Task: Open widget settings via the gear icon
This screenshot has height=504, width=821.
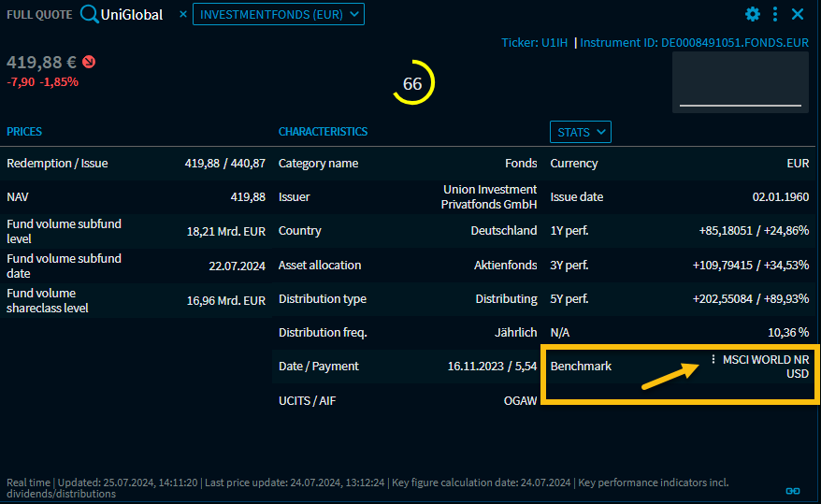Action: (x=753, y=14)
